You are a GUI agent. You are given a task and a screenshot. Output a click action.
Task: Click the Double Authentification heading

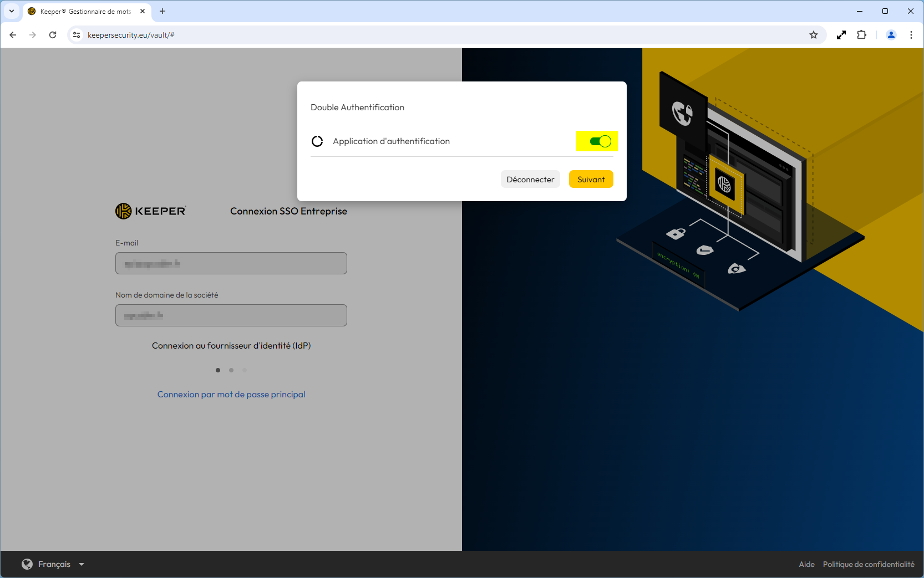[x=357, y=108]
